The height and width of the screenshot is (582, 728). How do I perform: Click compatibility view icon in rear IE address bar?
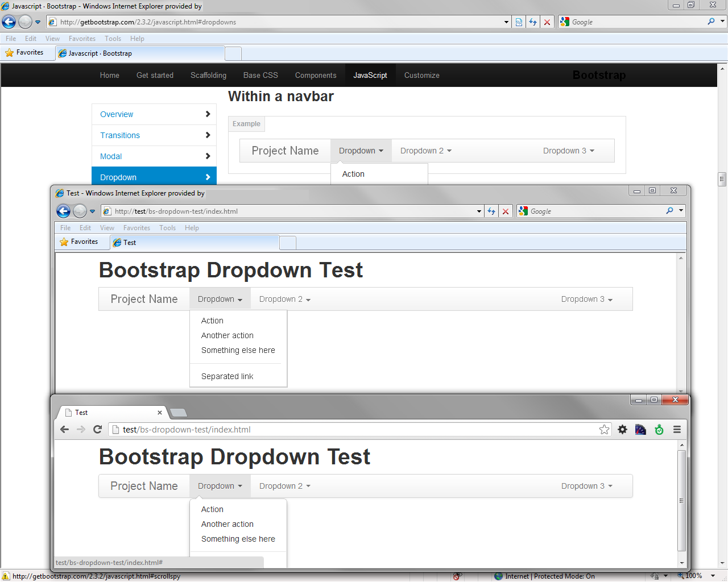click(x=519, y=22)
